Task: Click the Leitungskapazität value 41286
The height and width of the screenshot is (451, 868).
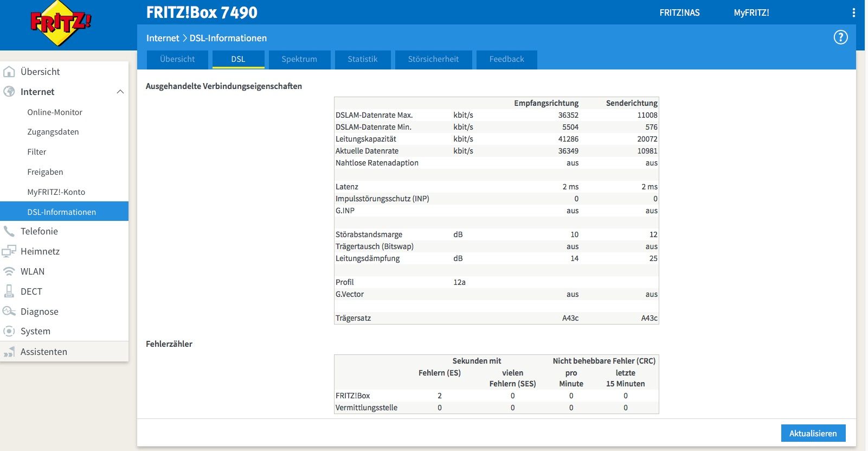Action: (x=568, y=139)
